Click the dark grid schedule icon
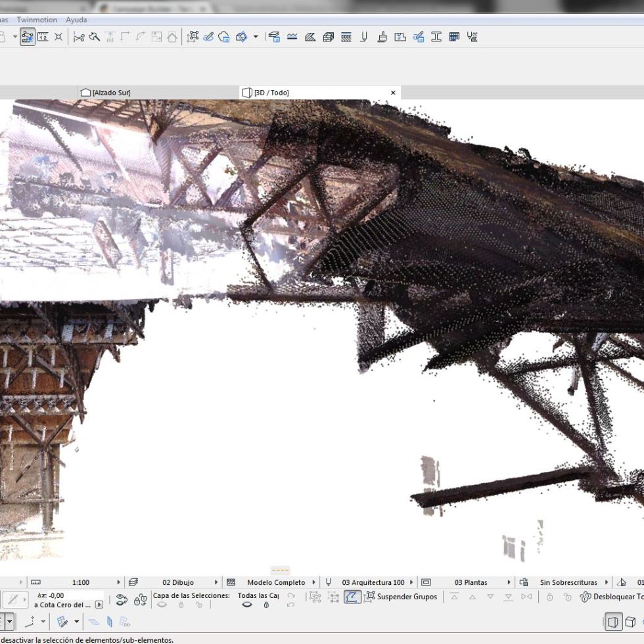The image size is (644, 644). click(x=454, y=37)
